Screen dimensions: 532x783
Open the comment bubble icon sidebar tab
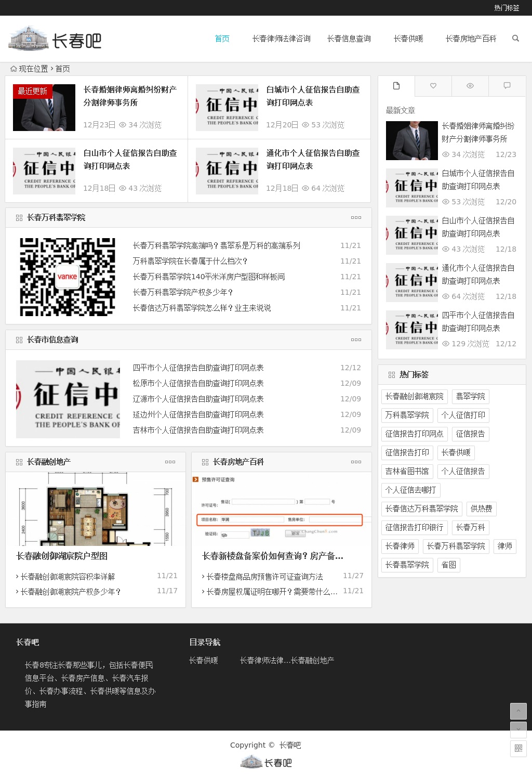(507, 86)
